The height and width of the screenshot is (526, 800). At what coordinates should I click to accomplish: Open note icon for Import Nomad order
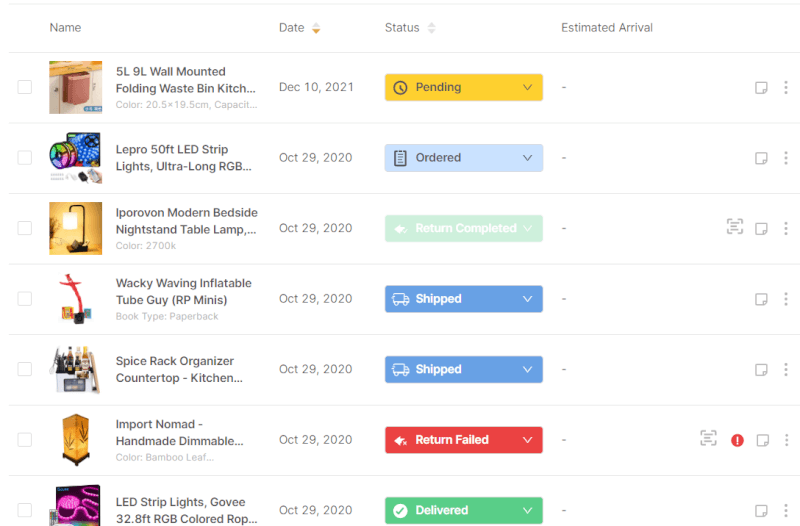(763, 440)
